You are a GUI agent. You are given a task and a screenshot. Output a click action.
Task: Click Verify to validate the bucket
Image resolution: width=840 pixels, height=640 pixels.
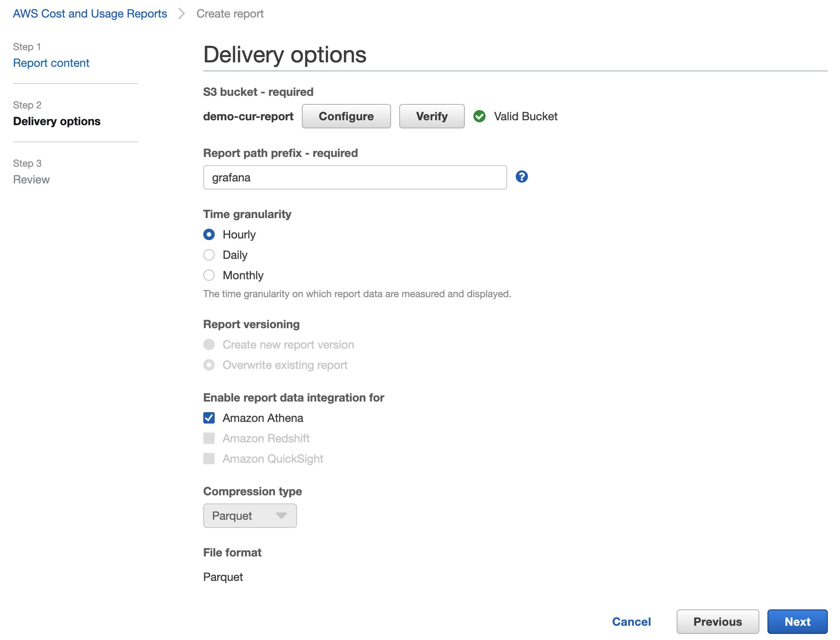[431, 116]
